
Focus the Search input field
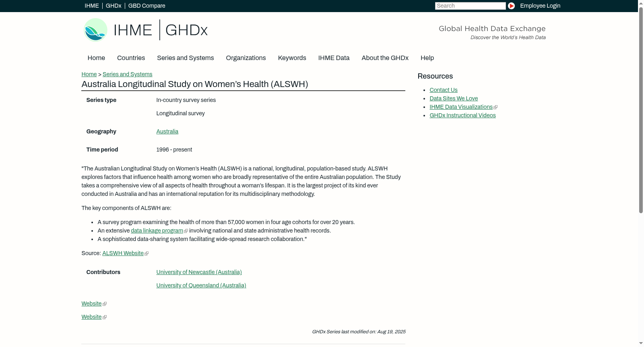[470, 6]
